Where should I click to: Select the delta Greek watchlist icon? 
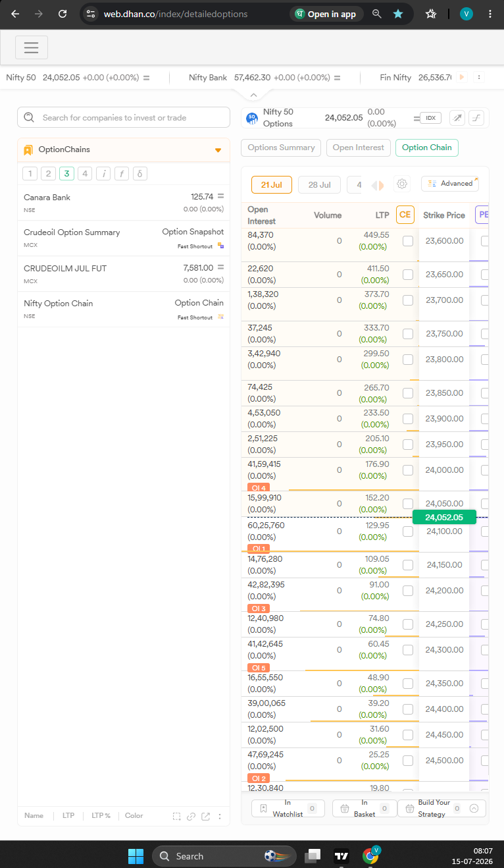click(x=139, y=174)
